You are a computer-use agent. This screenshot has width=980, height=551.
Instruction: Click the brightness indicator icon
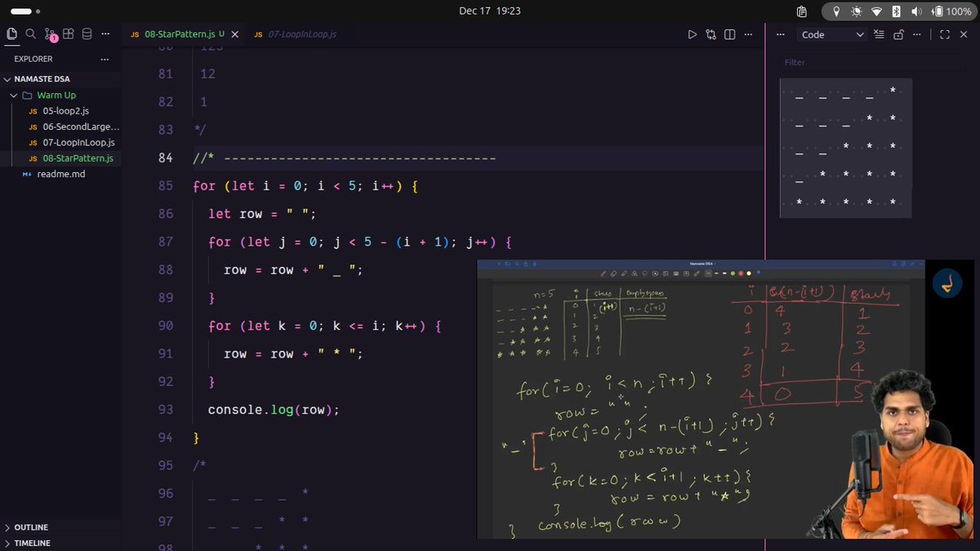click(856, 11)
